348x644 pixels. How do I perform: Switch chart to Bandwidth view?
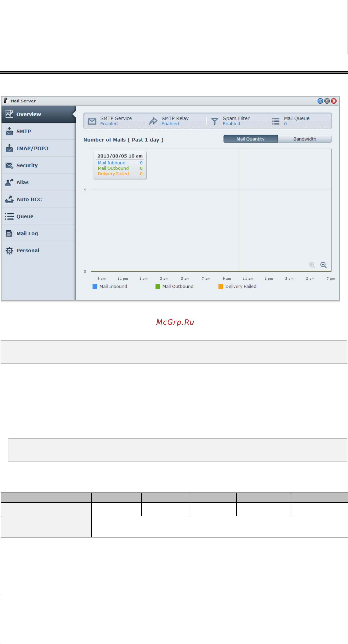(x=305, y=139)
